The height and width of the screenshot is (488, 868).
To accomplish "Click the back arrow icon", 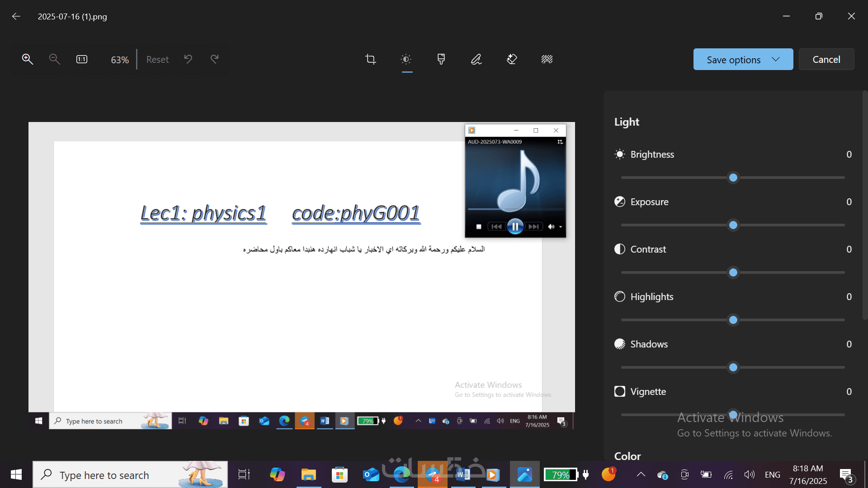I will tap(16, 16).
